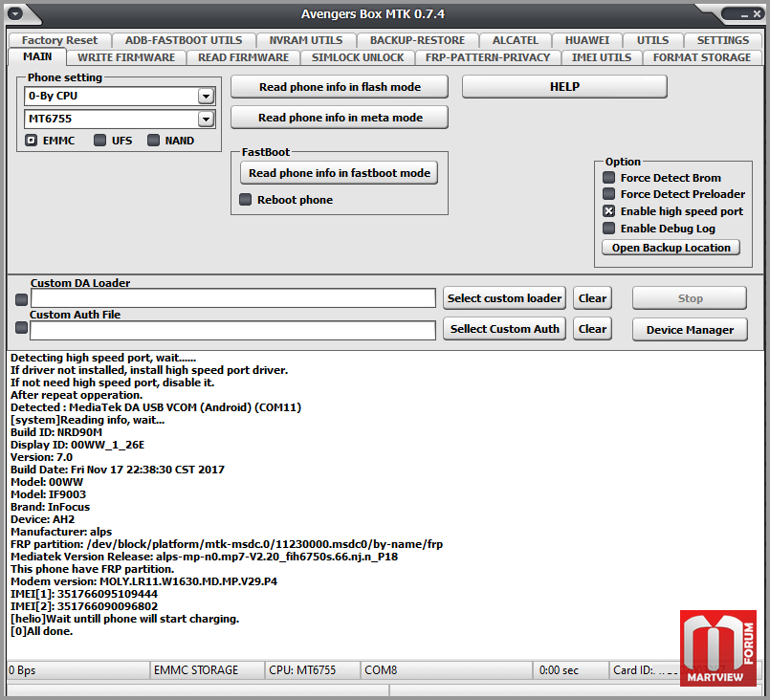The width and height of the screenshot is (770, 700).
Task: Click Open Backup Location button
Action: [x=671, y=248]
